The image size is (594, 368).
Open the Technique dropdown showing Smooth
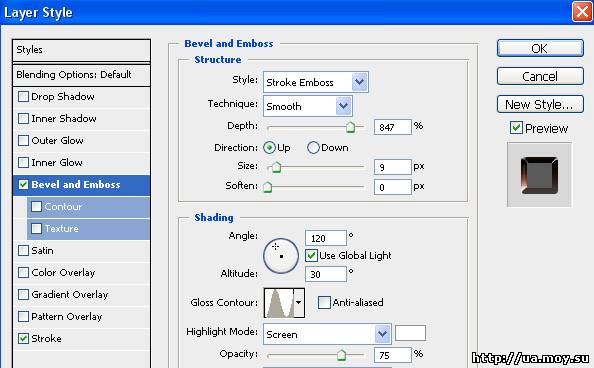point(308,106)
